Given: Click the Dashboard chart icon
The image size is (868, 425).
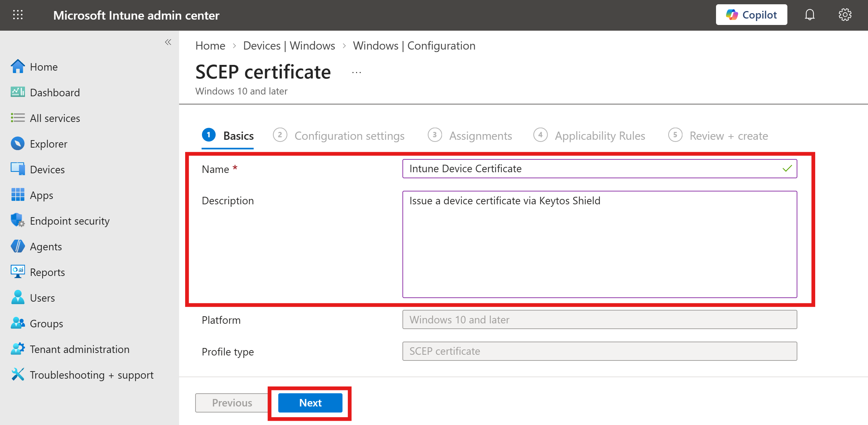Looking at the screenshot, I should (x=17, y=92).
